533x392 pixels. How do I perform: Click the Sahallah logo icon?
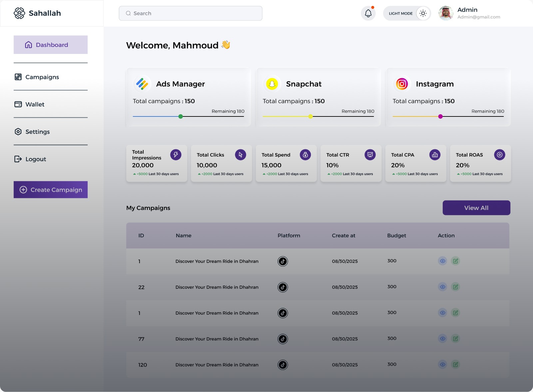tap(20, 13)
